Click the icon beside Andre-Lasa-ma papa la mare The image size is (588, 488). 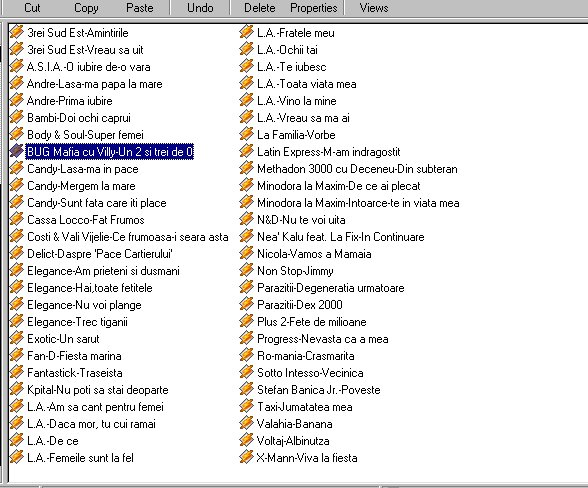tap(16, 83)
